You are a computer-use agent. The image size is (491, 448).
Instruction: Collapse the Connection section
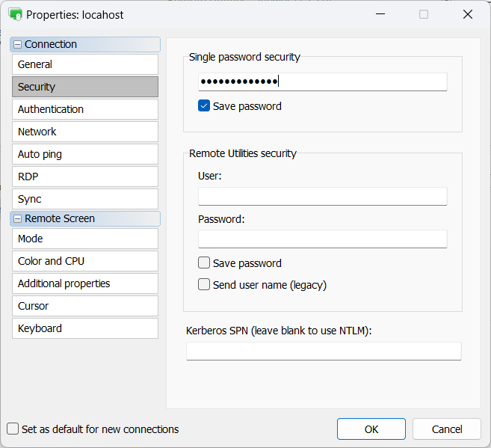[x=17, y=45]
